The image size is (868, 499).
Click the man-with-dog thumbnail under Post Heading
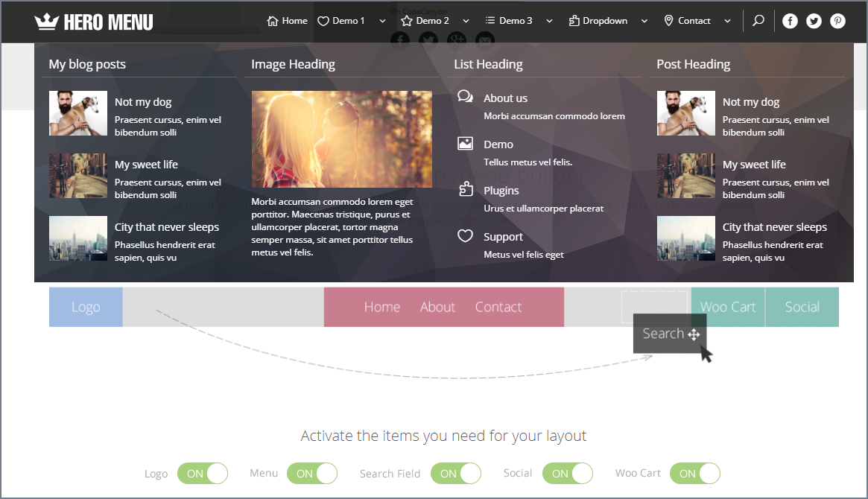686,113
